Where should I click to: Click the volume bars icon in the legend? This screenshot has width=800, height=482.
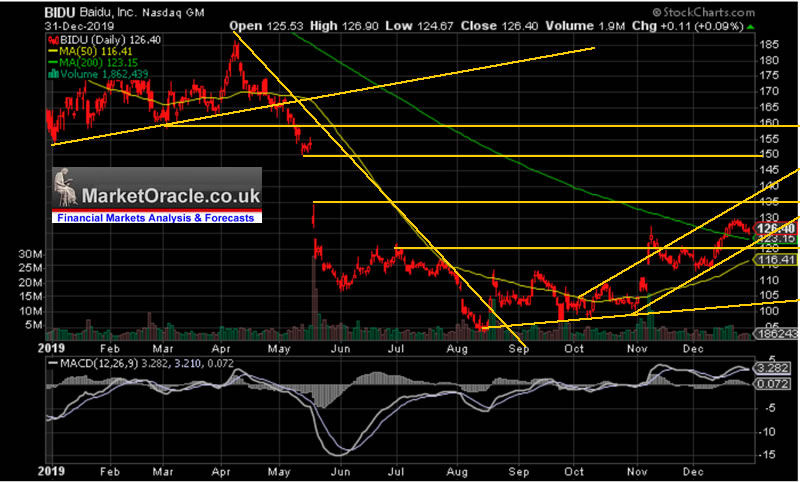[52, 74]
